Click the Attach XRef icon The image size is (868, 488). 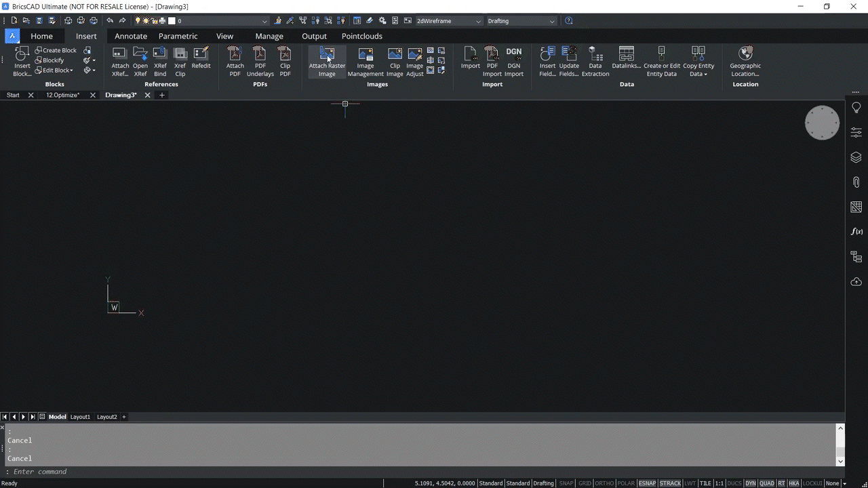(x=120, y=61)
